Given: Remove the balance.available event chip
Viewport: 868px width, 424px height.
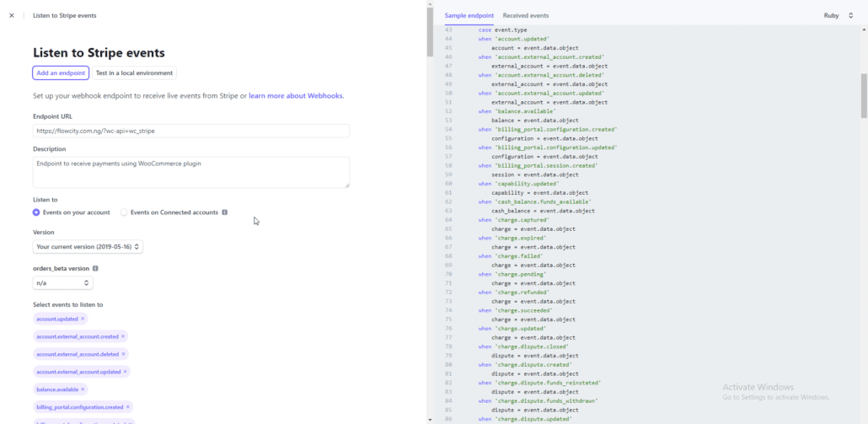Looking at the screenshot, I should [x=83, y=389].
